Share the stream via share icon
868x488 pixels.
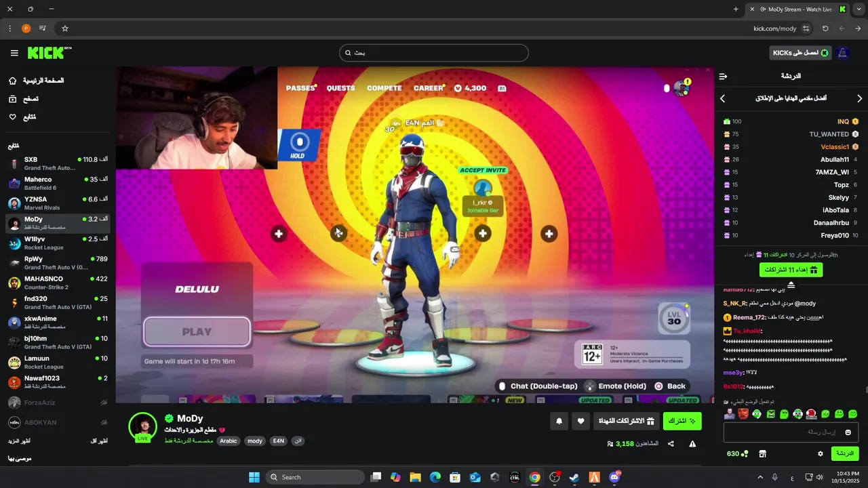coord(671,444)
